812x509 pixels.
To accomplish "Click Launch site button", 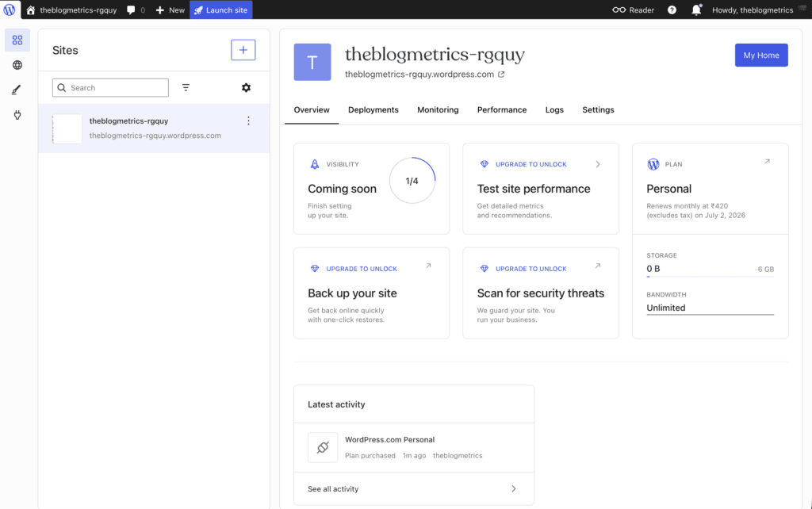I will click(x=221, y=10).
